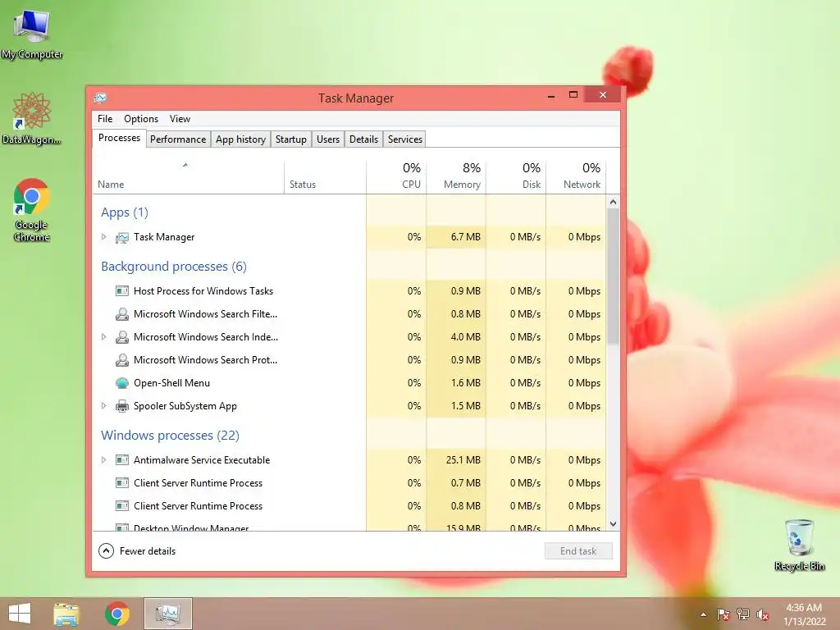Click the network tray icon
840x630 pixels.
click(743, 614)
